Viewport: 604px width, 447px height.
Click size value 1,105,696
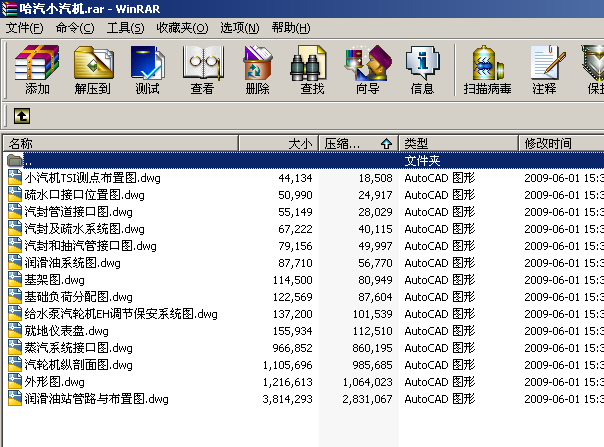pyautogui.click(x=287, y=365)
